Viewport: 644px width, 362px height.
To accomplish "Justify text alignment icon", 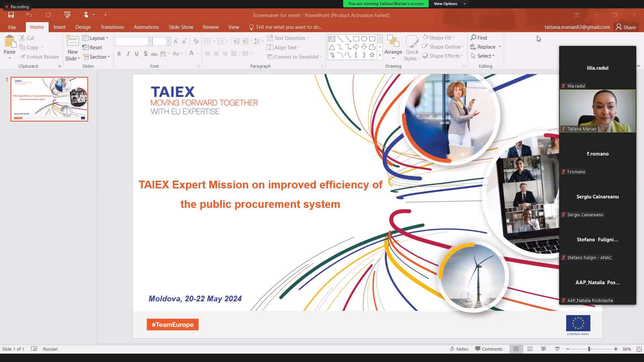I will pos(234,54).
